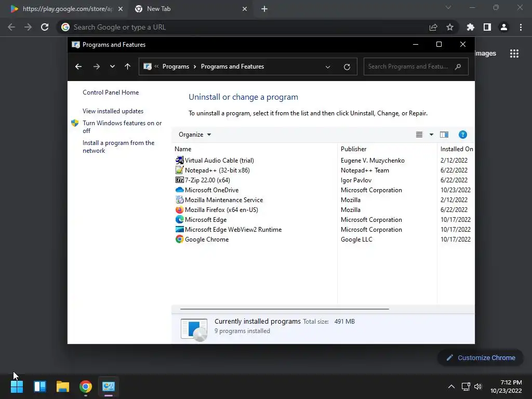Open recent locations dropdown arrow
This screenshot has height=399, width=532.
coord(112,66)
